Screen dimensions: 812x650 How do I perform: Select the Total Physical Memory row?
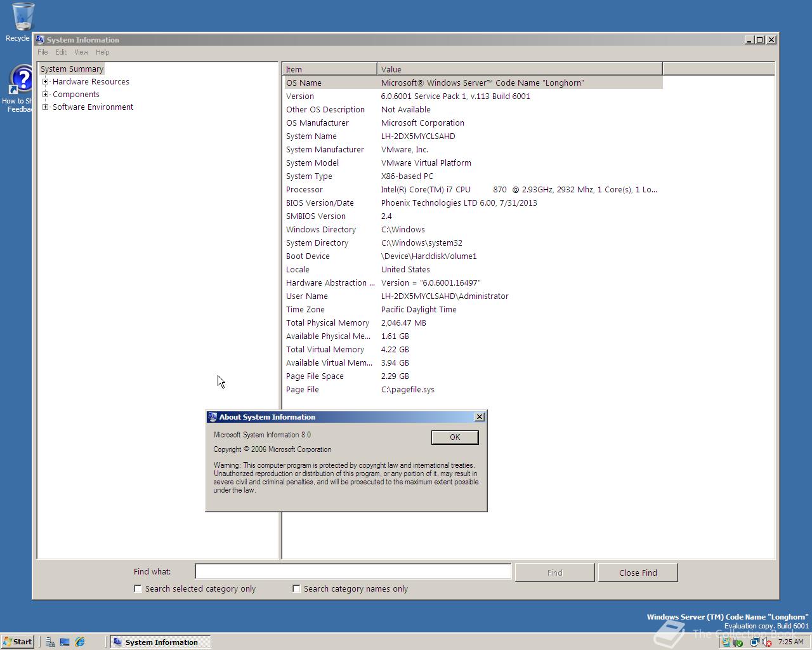[473, 323]
